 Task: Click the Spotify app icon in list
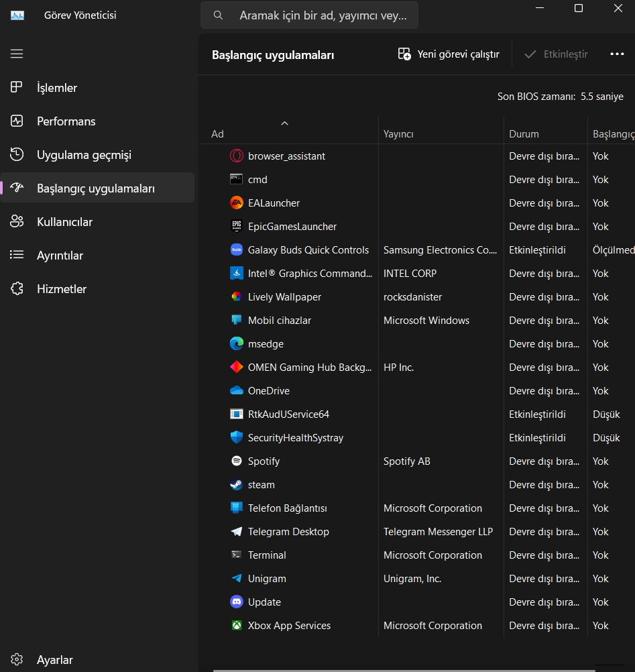tap(236, 461)
